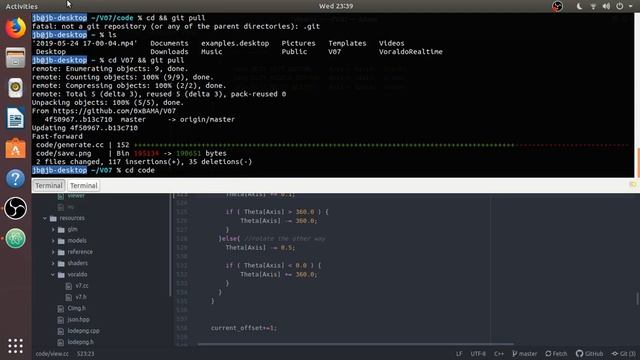The height and width of the screenshot is (360, 640).
Task: Open GitHub panel from status bar
Action: point(589,354)
